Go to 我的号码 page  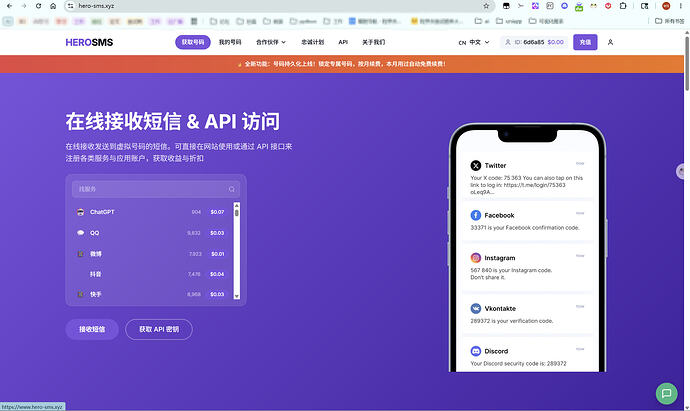(x=230, y=42)
